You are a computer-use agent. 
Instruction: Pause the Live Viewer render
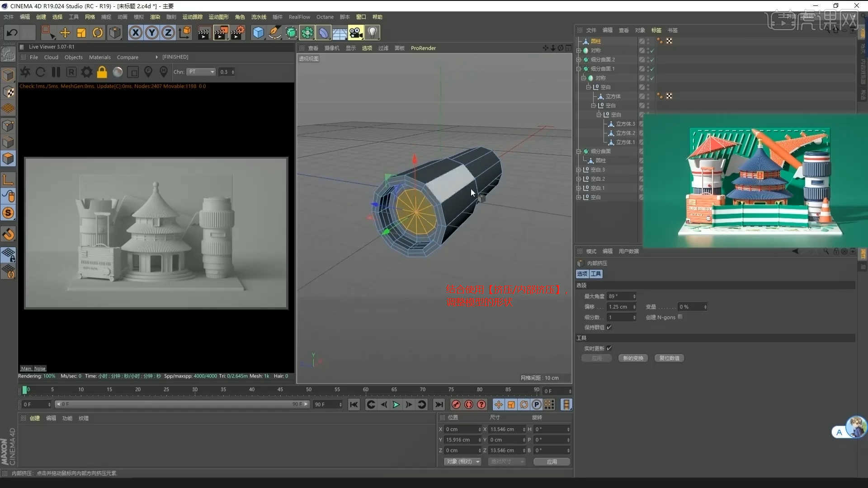pyautogui.click(x=56, y=72)
